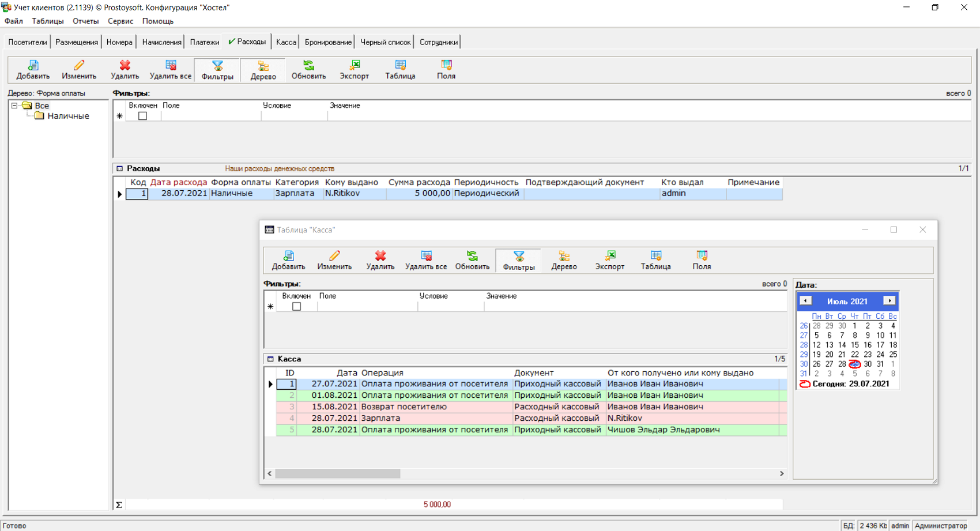Tick the Включен checkbox in Касса filters
Viewport: 980px width, 531px height.
[296, 307]
